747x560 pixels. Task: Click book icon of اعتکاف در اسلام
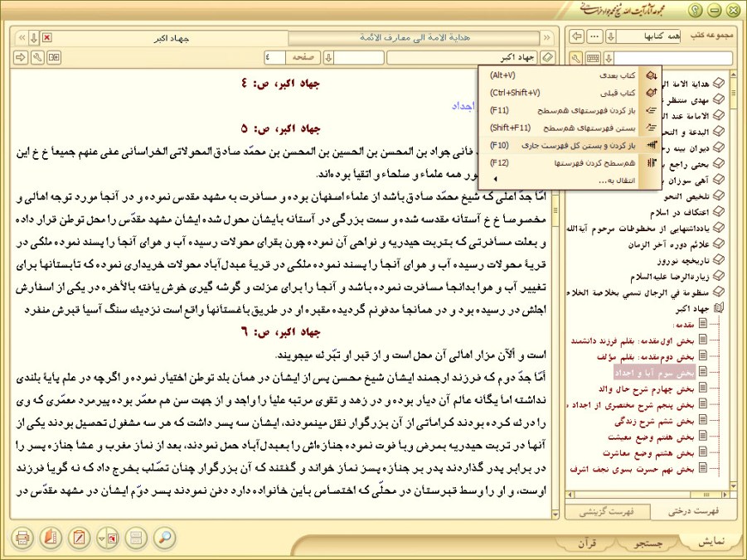click(719, 211)
